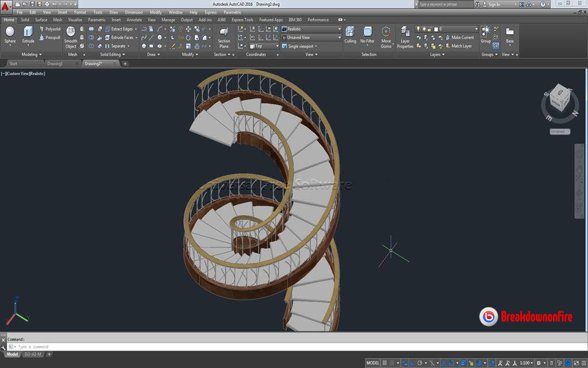The image size is (588, 368).
Task: Open the Workspace Switching gear icon
Action: [539, 363]
